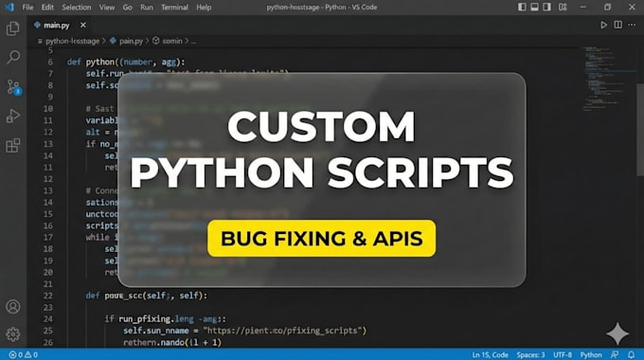Open the Terminal menu

click(174, 8)
